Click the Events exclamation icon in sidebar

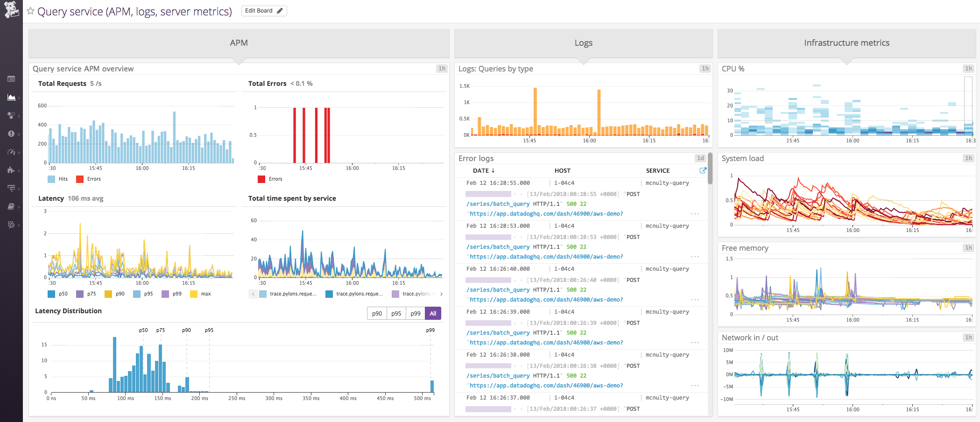pyautogui.click(x=12, y=134)
